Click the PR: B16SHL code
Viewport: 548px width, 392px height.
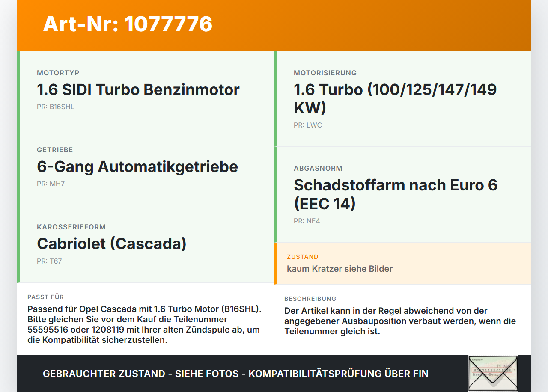tap(56, 107)
